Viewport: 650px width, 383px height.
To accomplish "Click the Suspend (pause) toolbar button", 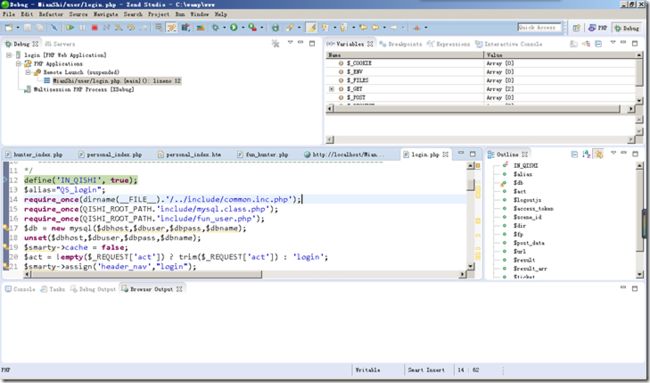I will point(82,28).
